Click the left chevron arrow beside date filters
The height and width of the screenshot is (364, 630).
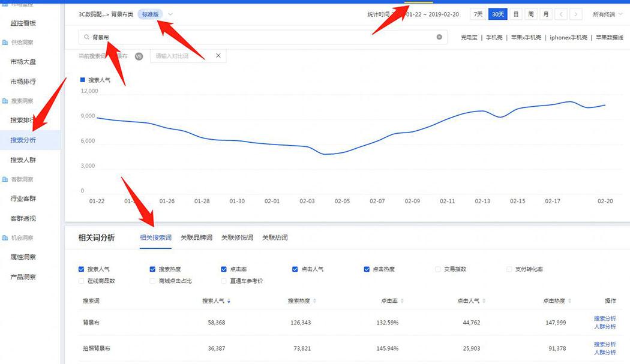560,13
